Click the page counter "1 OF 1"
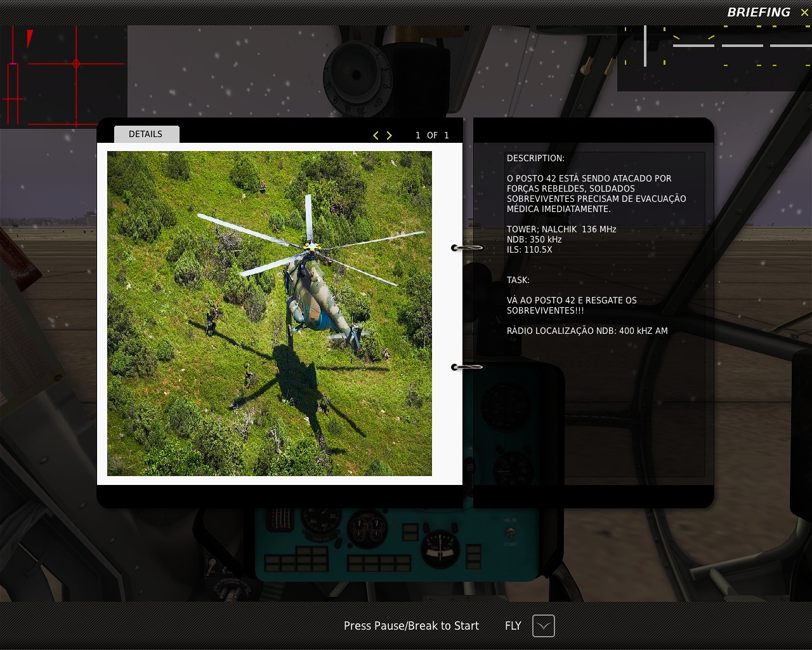This screenshot has width=812, height=650. 432,135
